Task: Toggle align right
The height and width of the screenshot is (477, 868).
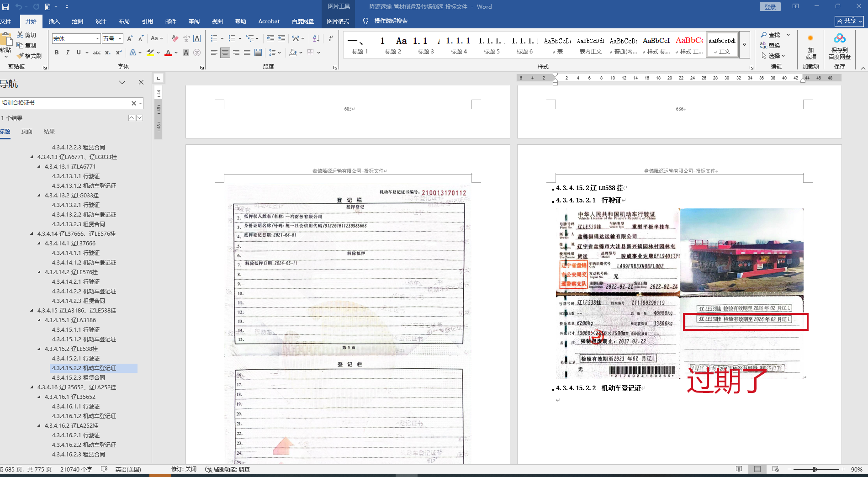Action: [x=236, y=53]
